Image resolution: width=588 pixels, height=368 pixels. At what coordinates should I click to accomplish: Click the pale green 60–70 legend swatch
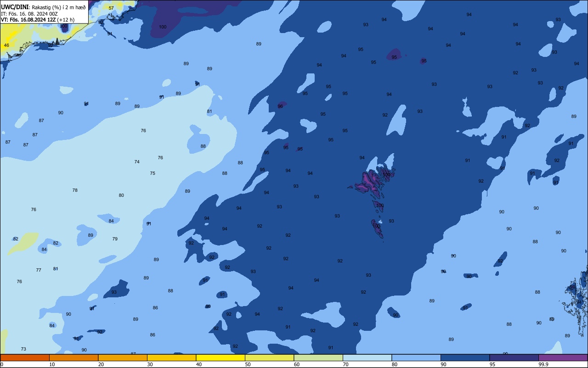[318, 357]
